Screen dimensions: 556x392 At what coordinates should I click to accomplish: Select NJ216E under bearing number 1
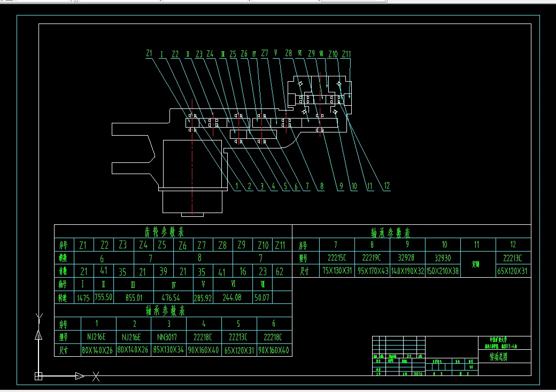[x=96, y=337]
